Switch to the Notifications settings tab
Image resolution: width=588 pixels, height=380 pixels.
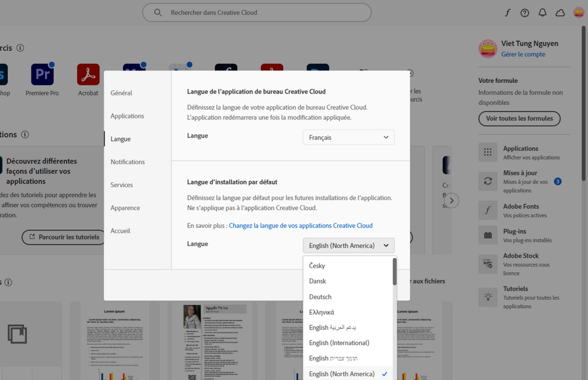click(x=127, y=162)
